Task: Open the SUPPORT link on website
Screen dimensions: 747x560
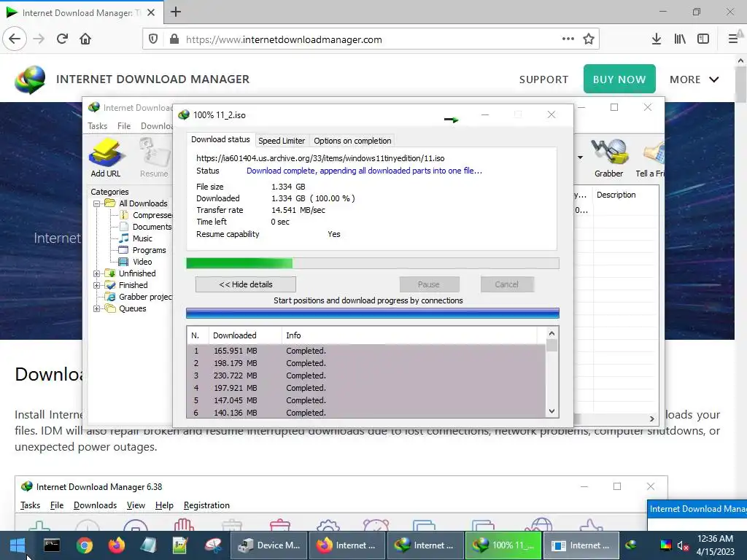Action: click(543, 79)
